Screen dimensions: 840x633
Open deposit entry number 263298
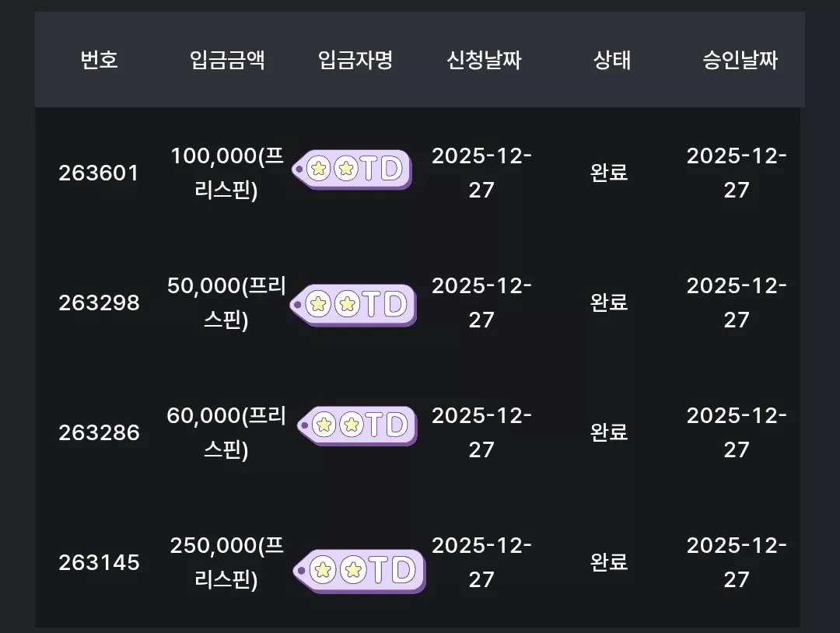[99, 303]
